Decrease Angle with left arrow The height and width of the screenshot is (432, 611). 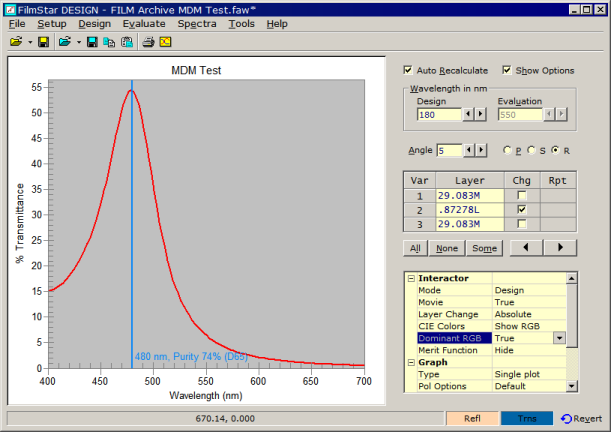[469, 150]
